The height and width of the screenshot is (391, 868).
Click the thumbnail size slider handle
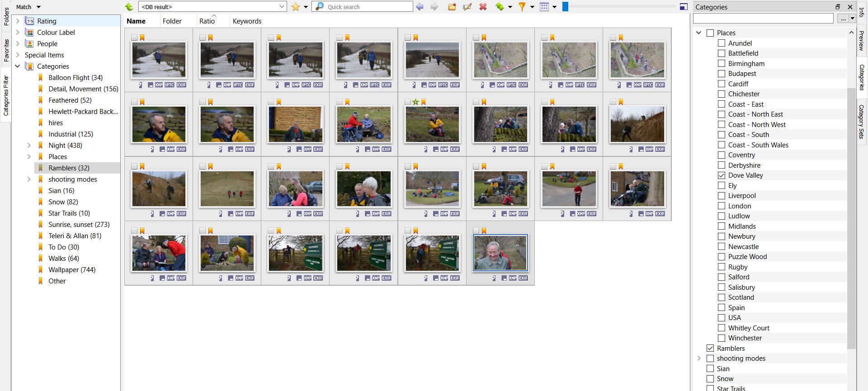pos(565,7)
